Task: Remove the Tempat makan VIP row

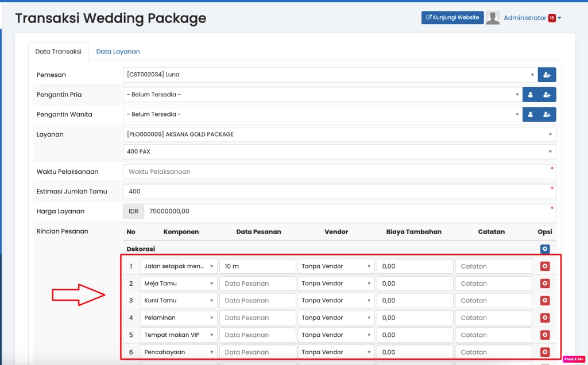Action: 545,335
